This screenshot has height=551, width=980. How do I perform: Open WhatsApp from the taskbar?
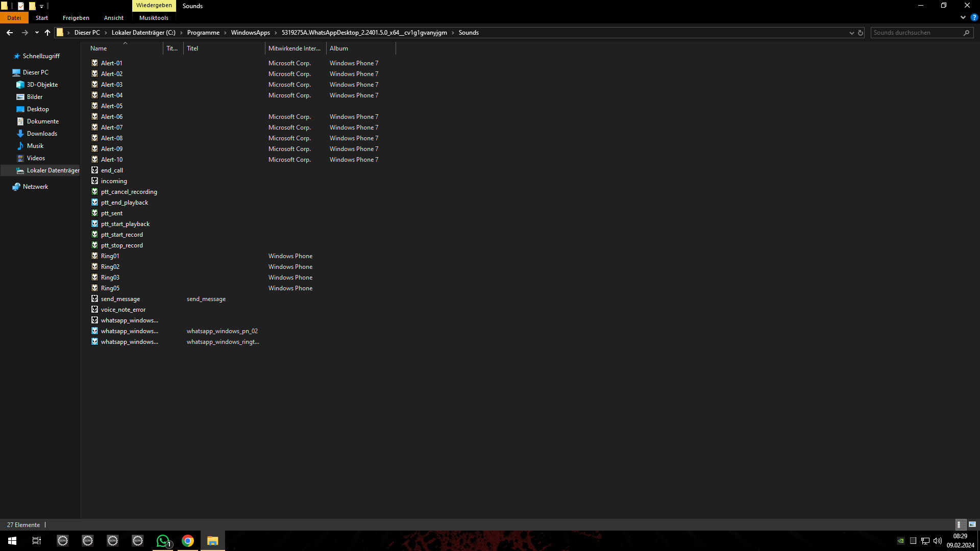click(x=163, y=541)
